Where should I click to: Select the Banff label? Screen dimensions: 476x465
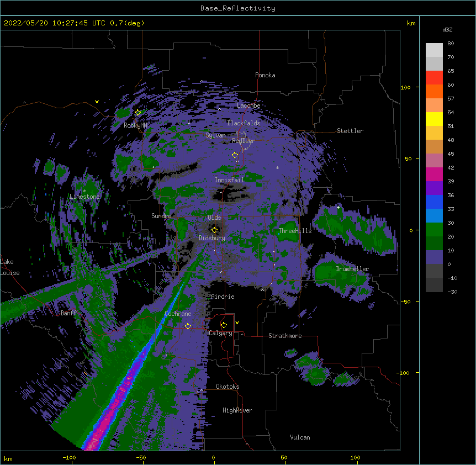pos(68,313)
